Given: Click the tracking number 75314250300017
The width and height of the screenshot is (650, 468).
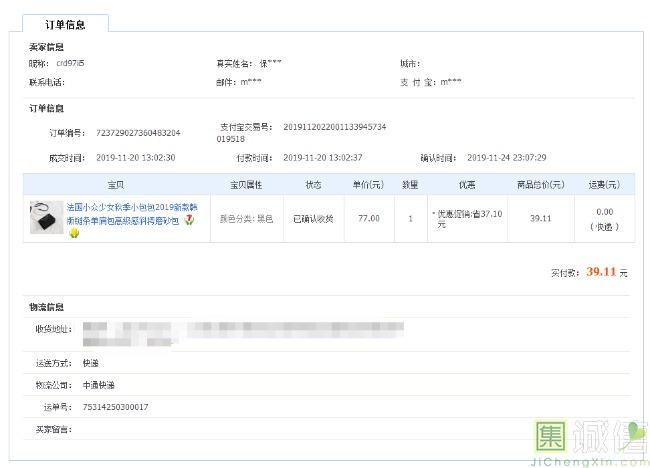Looking at the screenshot, I should click(x=115, y=407).
